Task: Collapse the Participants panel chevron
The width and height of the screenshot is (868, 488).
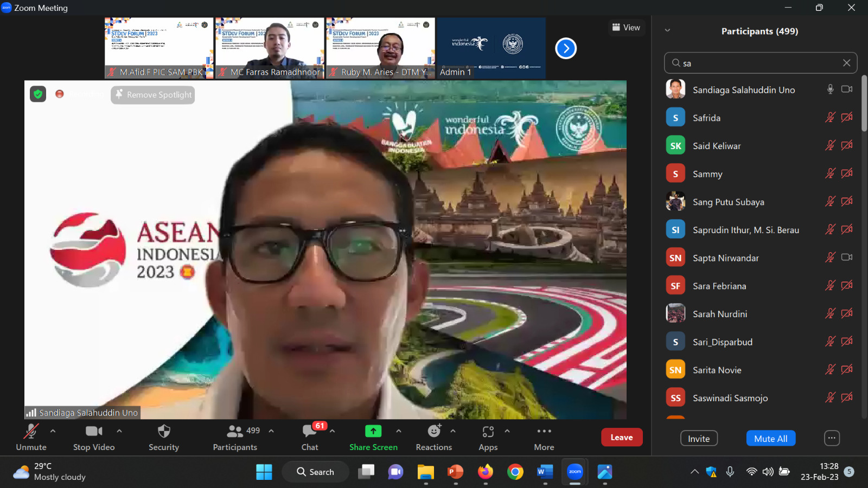Action: 667,31
